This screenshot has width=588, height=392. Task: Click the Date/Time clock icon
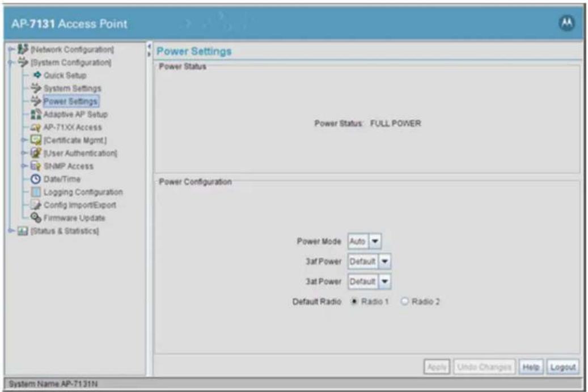[36, 179]
